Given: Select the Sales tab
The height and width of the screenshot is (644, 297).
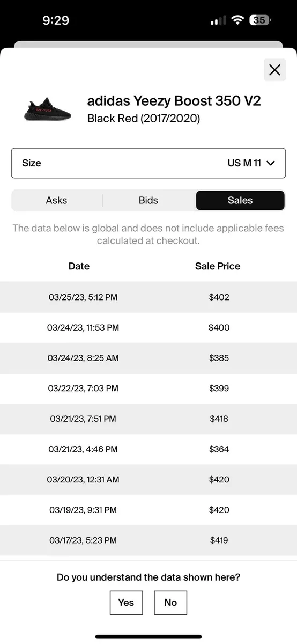Looking at the screenshot, I should click(240, 200).
